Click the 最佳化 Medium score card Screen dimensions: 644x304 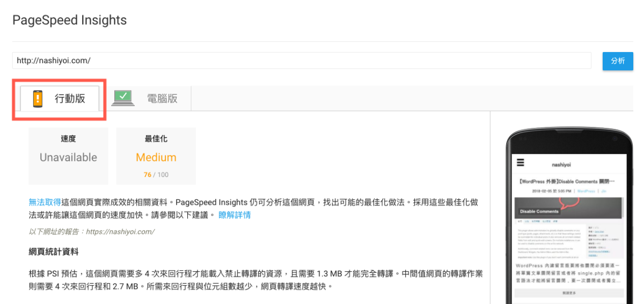click(x=156, y=156)
